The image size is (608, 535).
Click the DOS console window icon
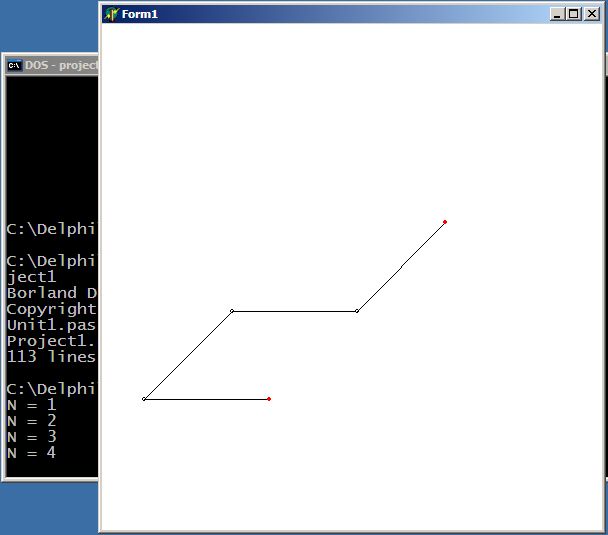pos(15,66)
